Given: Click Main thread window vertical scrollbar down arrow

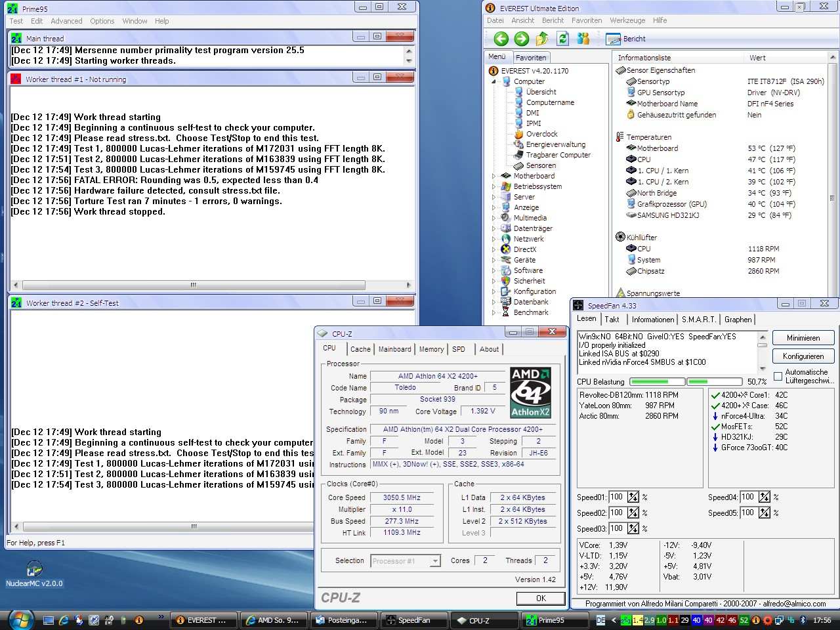Looking at the screenshot, I should 409,61.
